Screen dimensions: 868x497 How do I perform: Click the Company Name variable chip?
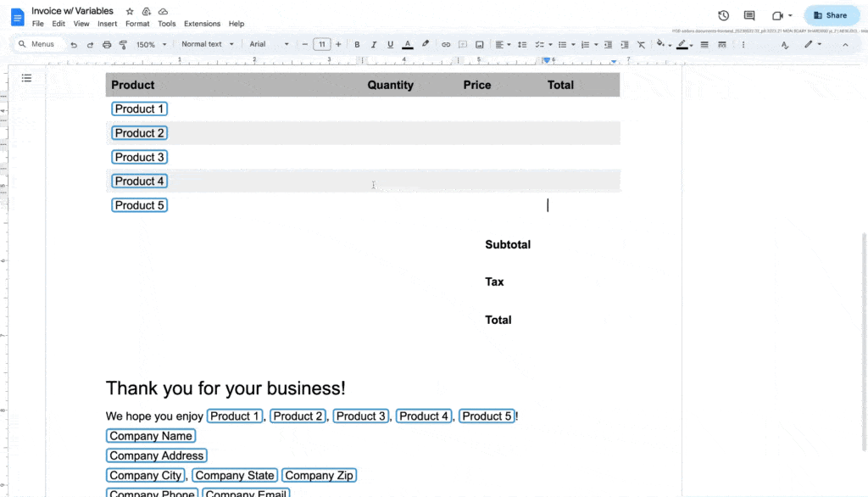pos(151,435)
